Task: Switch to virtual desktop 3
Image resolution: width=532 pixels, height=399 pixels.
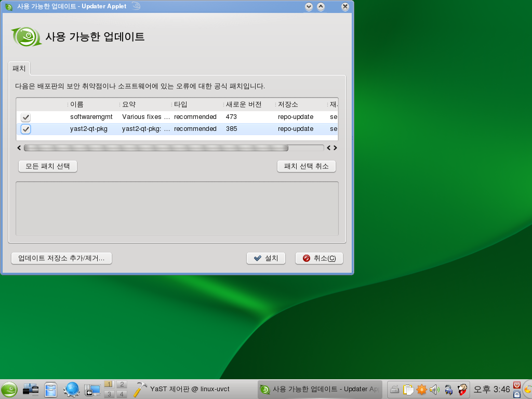Action: point(109,394)
